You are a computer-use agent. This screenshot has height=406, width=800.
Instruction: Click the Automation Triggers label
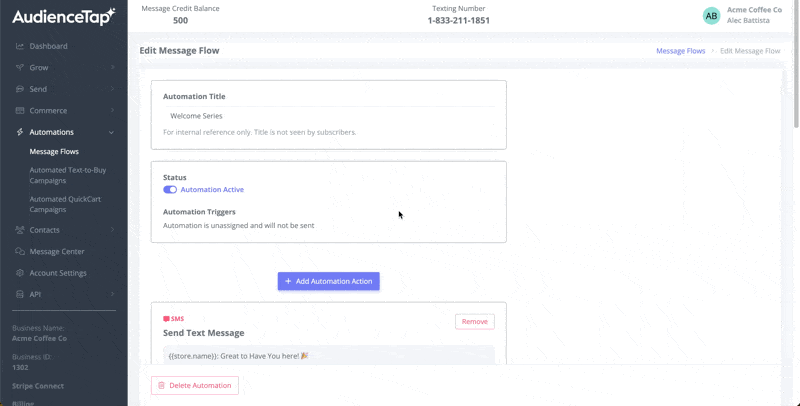199,212
